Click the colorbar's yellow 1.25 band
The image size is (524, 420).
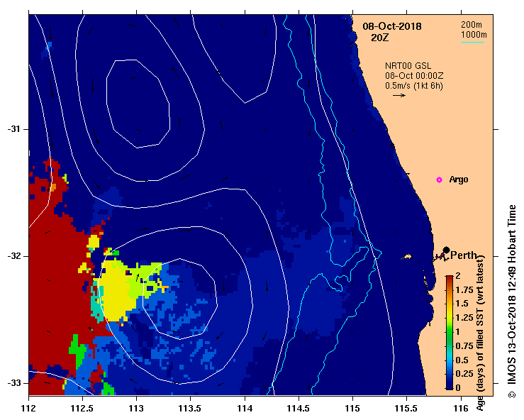click(x=450, y=318)
